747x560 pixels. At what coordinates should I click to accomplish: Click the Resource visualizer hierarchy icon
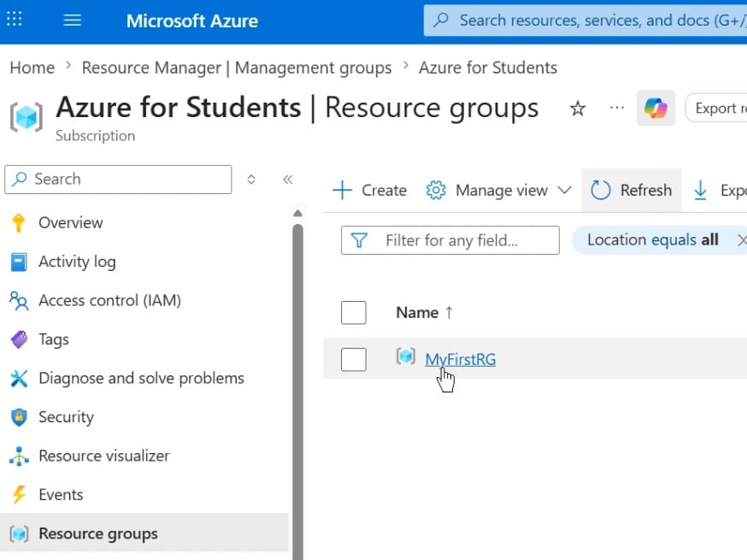pos(19,456)
